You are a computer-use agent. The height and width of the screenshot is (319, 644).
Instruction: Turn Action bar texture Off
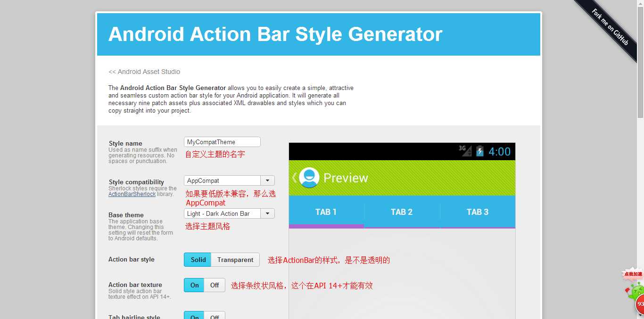[x=215, y=285]
